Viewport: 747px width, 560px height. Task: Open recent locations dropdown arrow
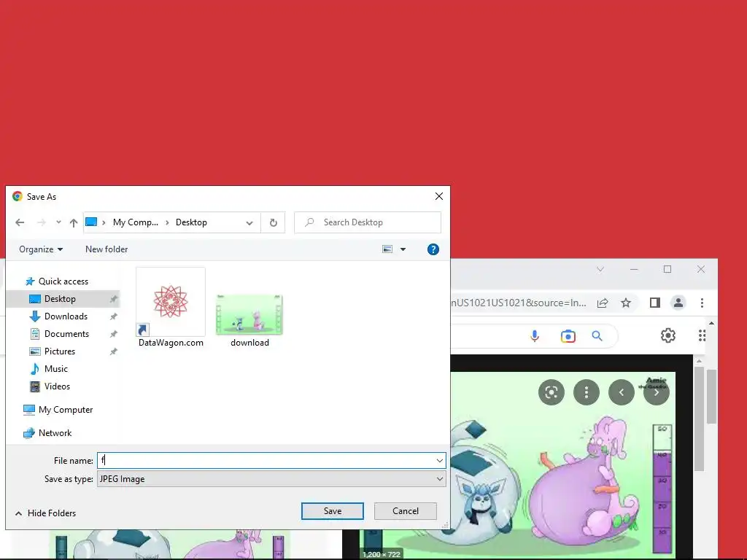(x=58, y=222)
